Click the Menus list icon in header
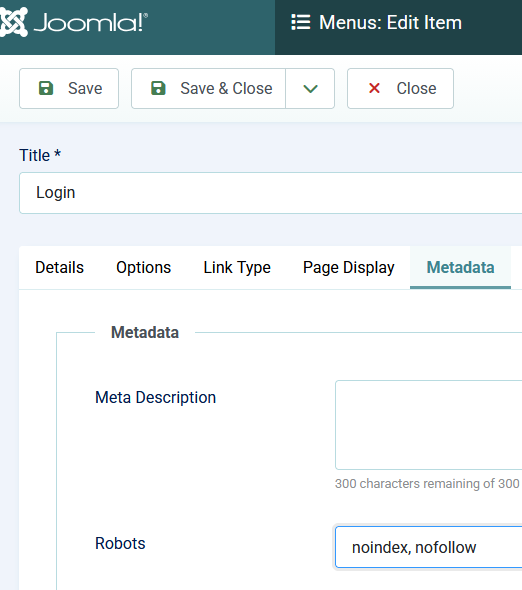The width and height of the screenshot is (522, 590). (x=301, y=22)
